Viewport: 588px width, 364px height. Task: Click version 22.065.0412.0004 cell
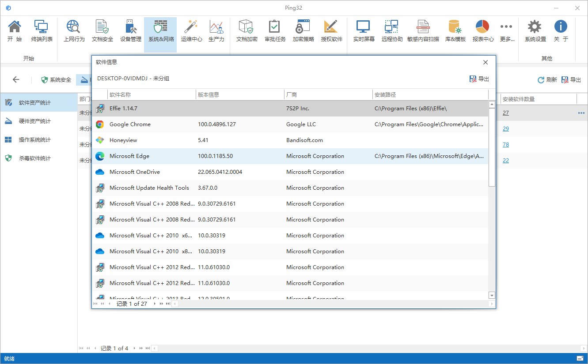[x=240, y=172]
